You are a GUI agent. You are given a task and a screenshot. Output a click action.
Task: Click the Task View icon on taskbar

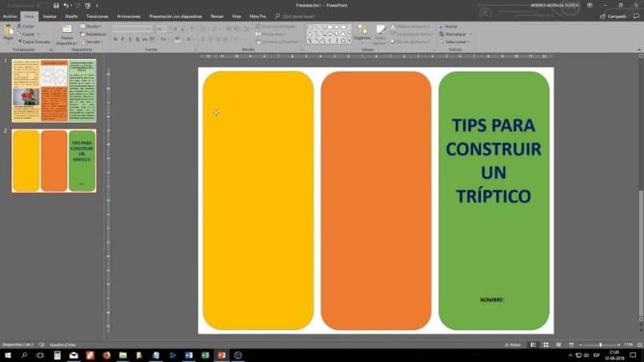40,355
